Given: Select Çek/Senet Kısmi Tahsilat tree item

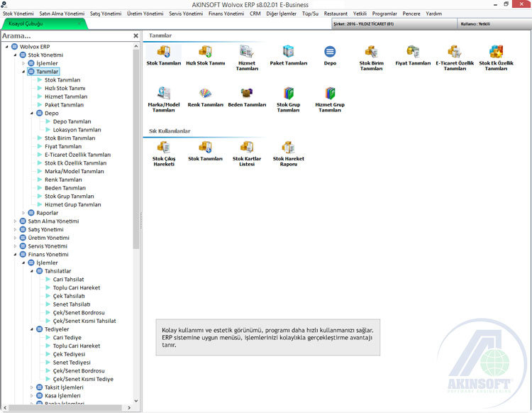Looking at the screenshot, I should pyautogui.click(x=84, y=321).
